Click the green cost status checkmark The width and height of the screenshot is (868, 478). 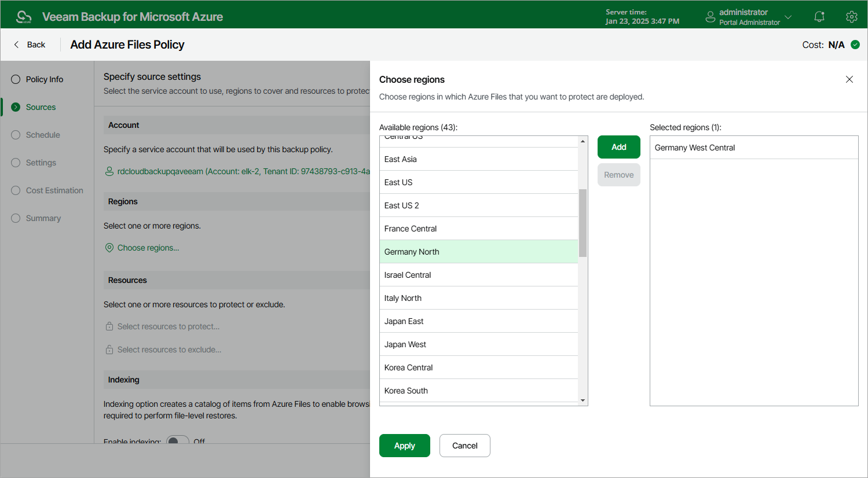855,45
